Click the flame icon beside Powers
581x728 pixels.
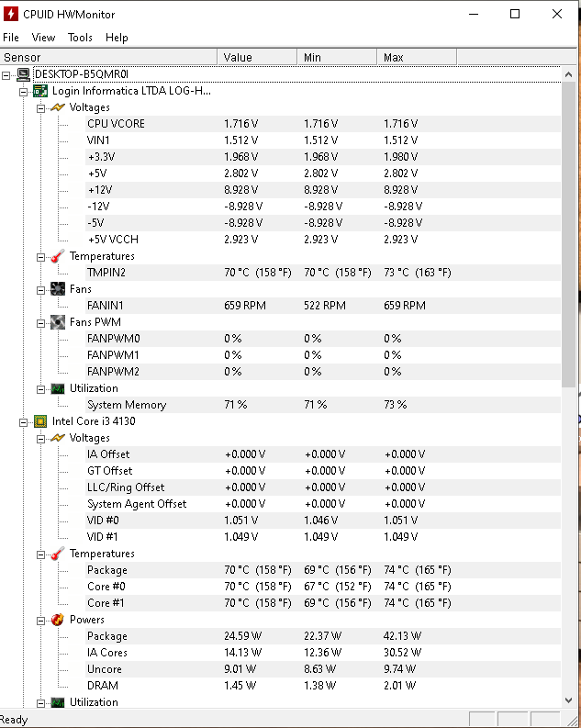(x=58, y=620)
